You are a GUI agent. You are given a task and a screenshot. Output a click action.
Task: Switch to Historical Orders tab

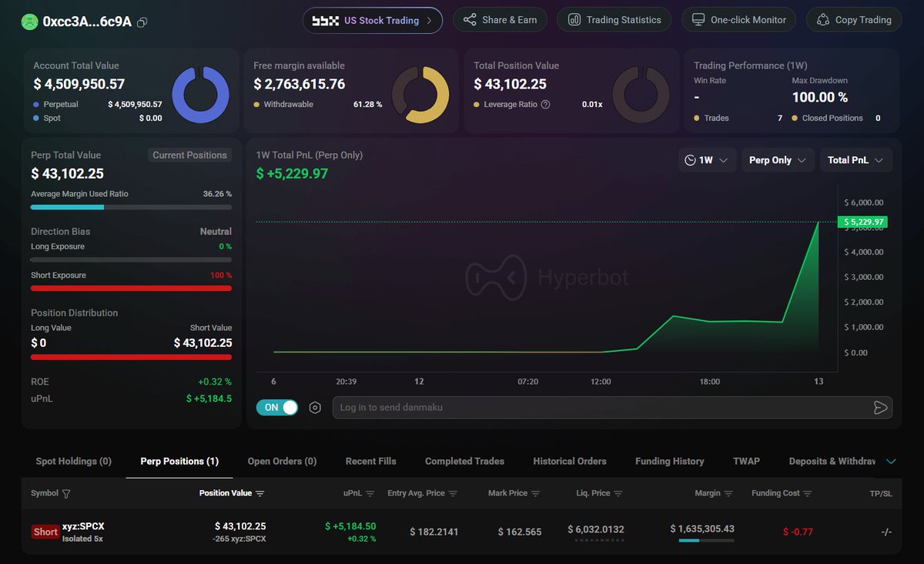pyautogui.click(x=570, y=462)
